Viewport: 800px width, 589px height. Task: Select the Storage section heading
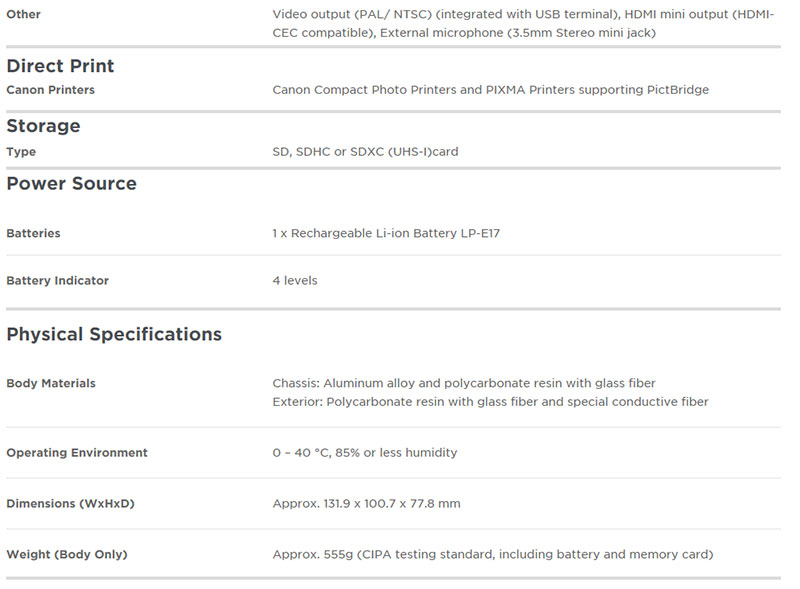coord(43,126)
